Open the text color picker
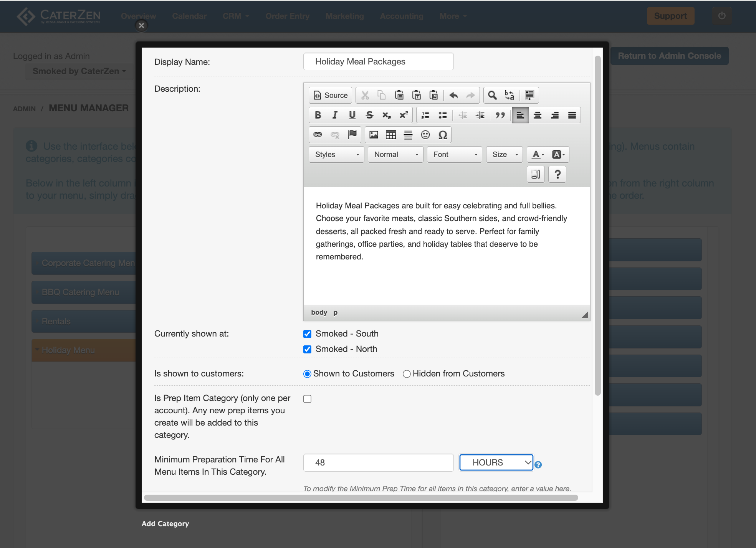This screenshot has height=548, width=756. [538, 154]
